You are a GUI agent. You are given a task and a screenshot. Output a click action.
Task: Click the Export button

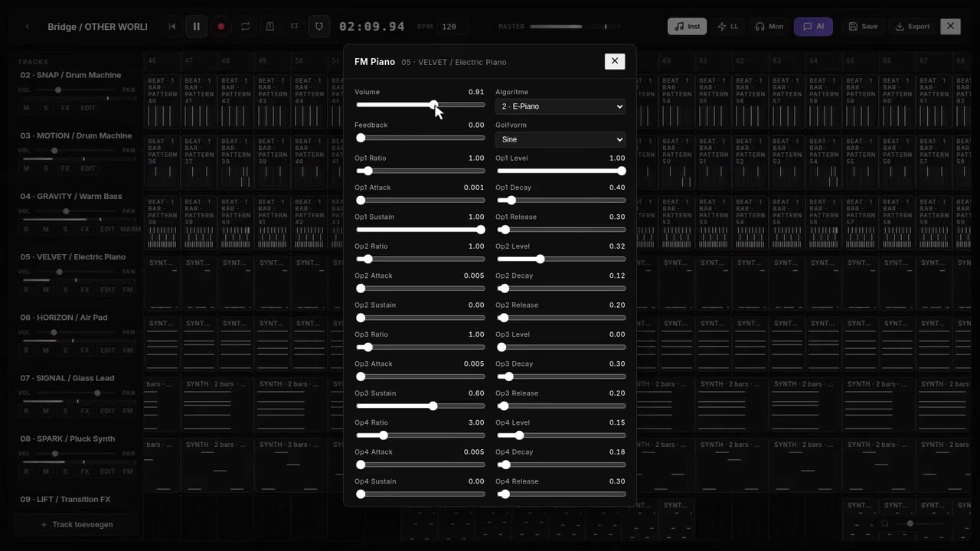pyautogui.click(x=913, y=26)
